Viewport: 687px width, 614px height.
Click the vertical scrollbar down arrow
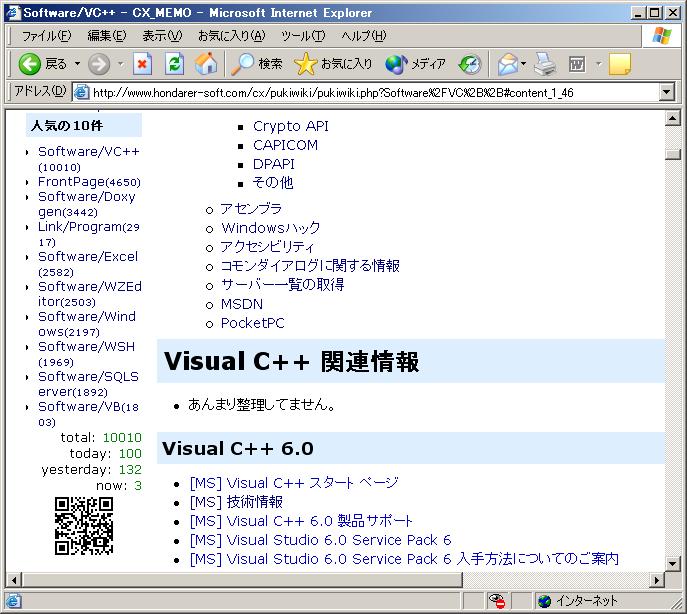click(673, 563)
